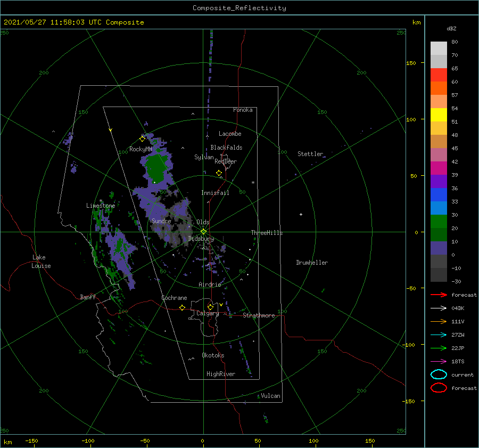479x448 pixels.
Task: Click the Strathmore label
Action: (259, 315)
